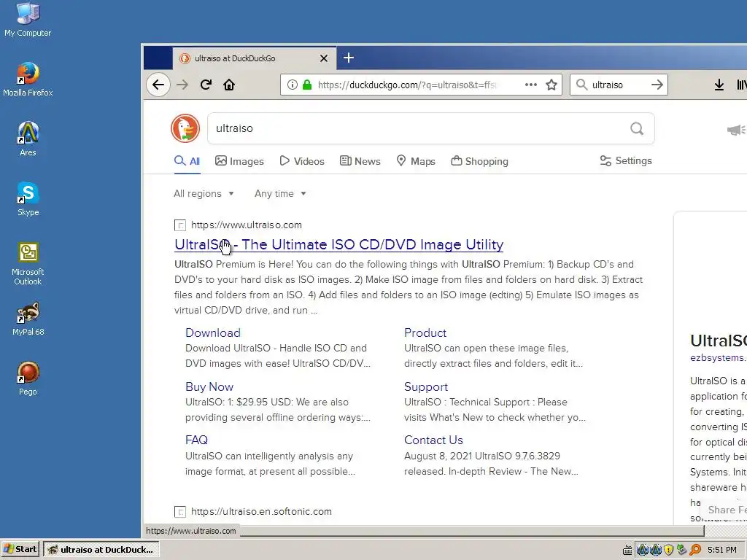Switch to Shopping results tab
The width and height of the screenshot is (747, 560).
point(480,161)
